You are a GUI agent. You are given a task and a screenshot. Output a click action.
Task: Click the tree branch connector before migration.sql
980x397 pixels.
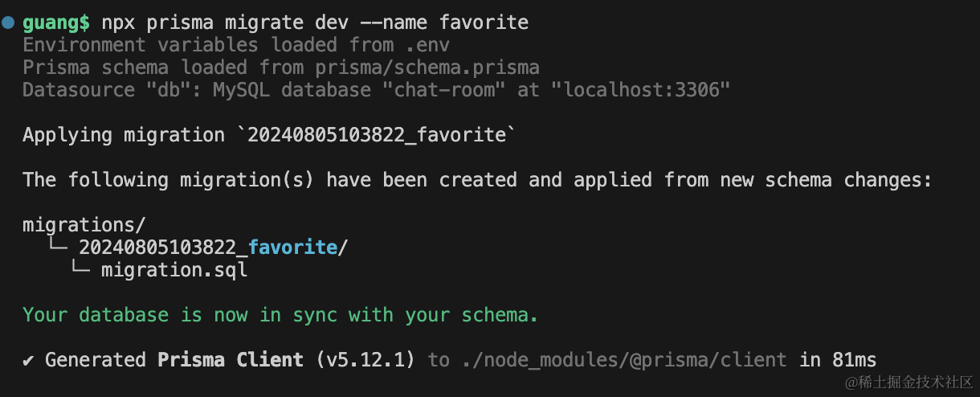pyautogui.click(x=79, y=270)
